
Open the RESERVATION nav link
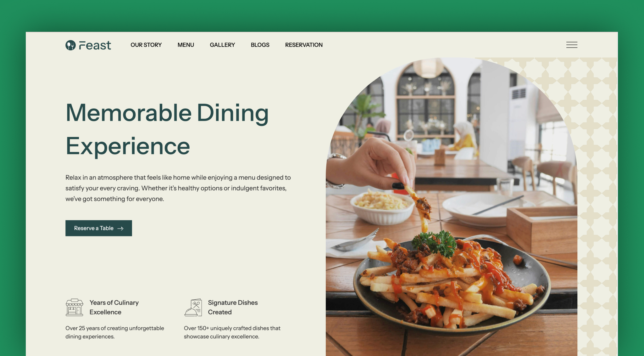(304, 45)
